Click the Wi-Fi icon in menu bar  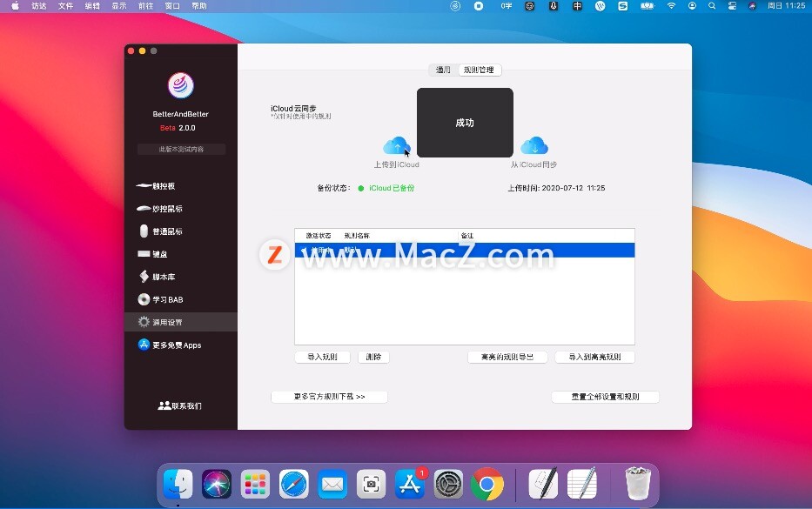click(x=671, y=6)
